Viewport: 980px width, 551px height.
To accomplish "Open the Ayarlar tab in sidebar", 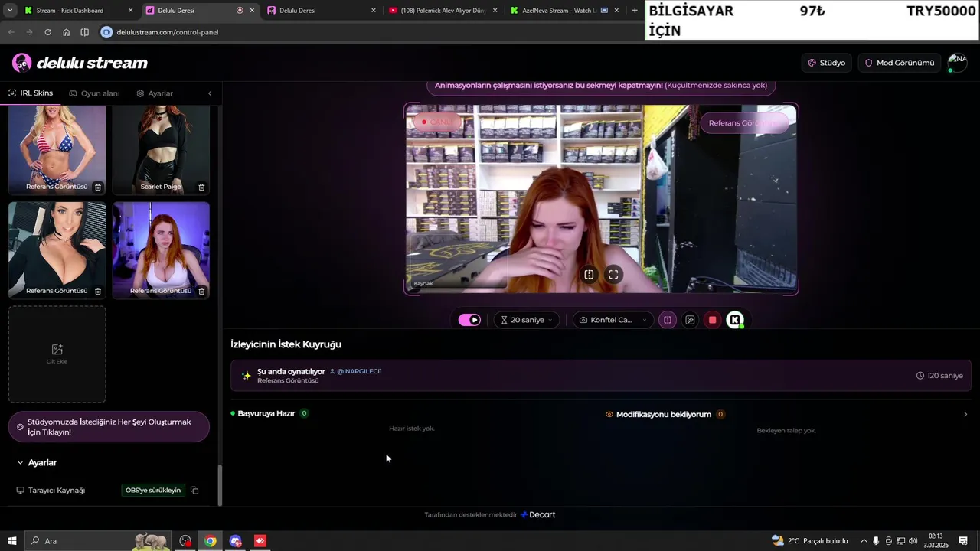I will pyautogui.click(x=155, y=93).
